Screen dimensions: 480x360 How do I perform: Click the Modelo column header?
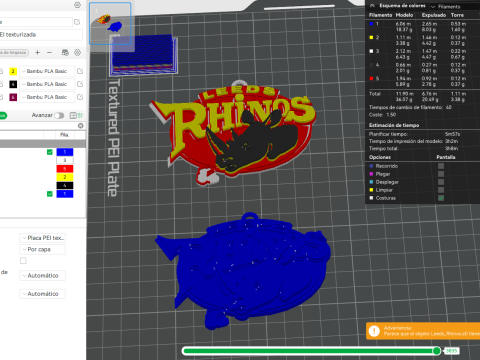[404, 15]
